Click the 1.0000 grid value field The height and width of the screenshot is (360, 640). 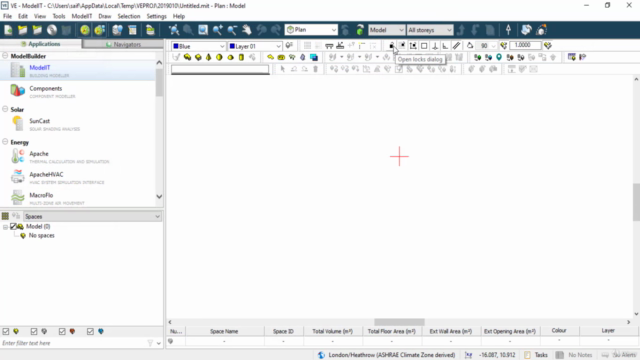[x=525, y=46]
